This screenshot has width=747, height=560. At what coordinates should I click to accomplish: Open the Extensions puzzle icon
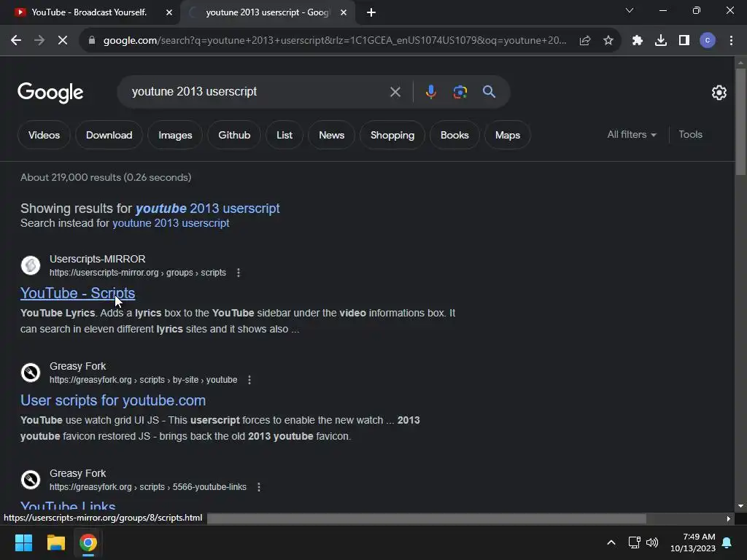coord(638,41)
